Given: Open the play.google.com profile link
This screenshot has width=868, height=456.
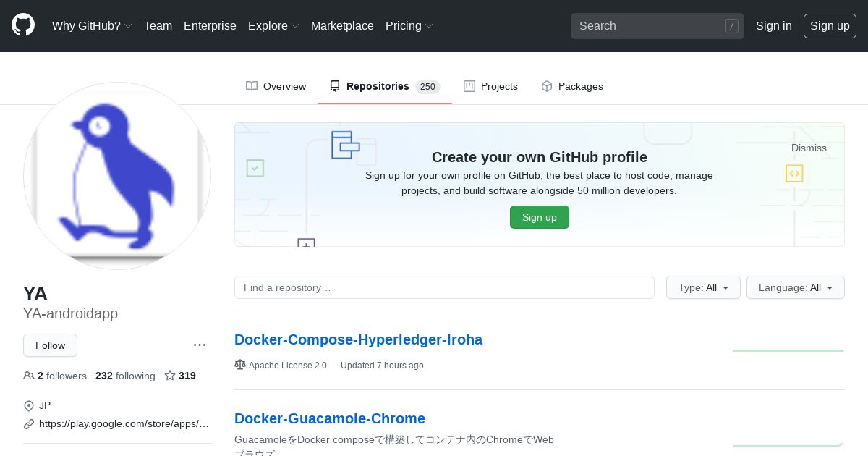Looking at the screenshot, I should pos(124,423).
